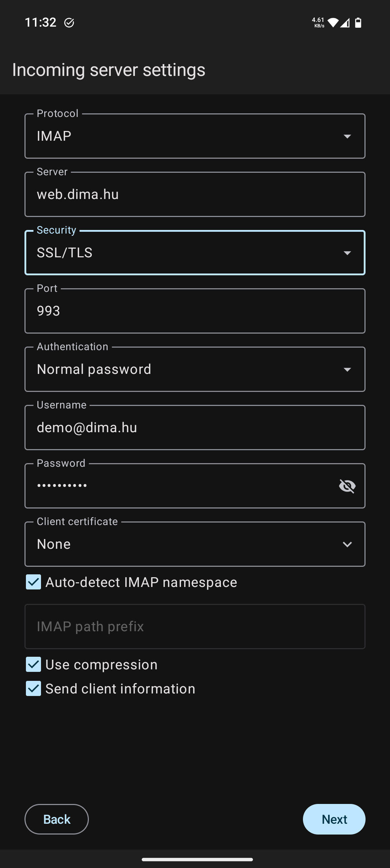Disable the Use compression checkbox
This screenshot has height=868, width=390.
click(33, 665)
